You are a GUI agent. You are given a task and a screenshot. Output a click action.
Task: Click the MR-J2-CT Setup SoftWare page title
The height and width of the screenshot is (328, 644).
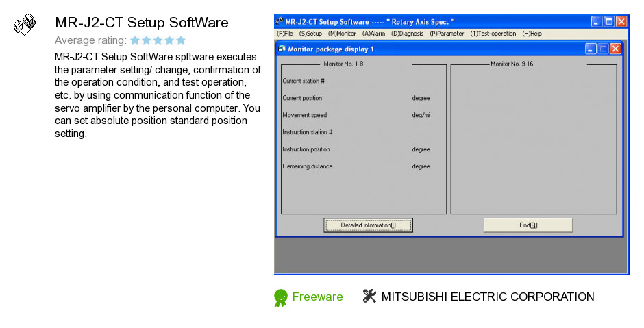[142, 23]
